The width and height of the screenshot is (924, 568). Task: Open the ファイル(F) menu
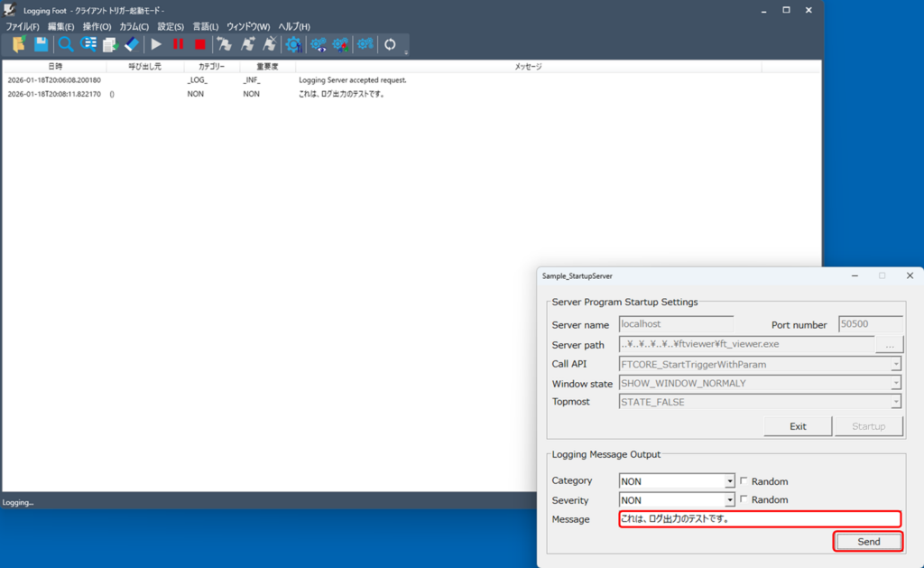pos(23,27)
